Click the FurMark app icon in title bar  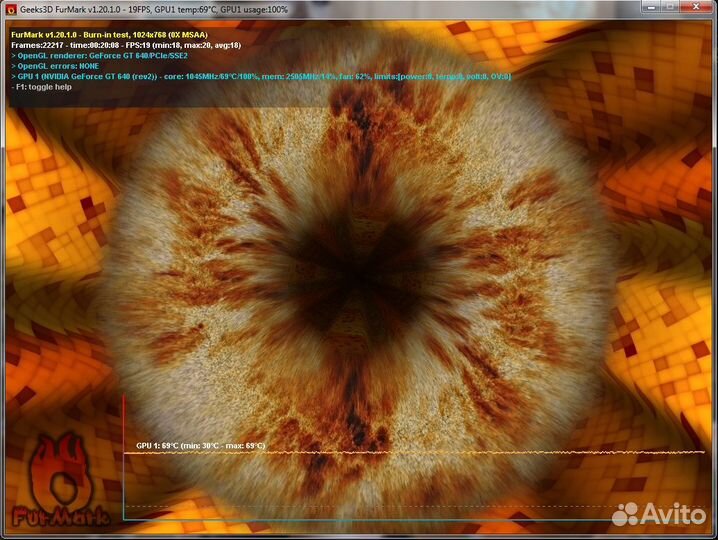[10, 9]
